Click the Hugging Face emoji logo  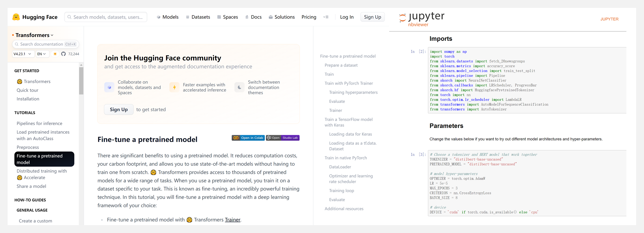pos(16,17)
